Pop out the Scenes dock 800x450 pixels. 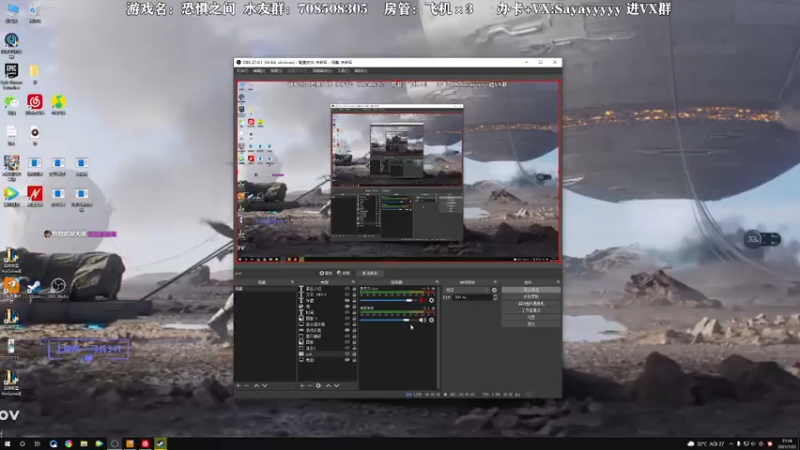[x=292, y=282]
